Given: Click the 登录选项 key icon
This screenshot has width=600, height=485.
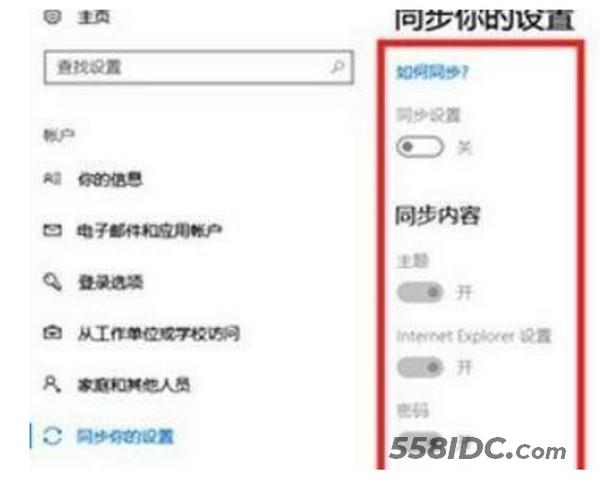Looking at the screenshot, I should pyautogui.click(x=52, y=282).
